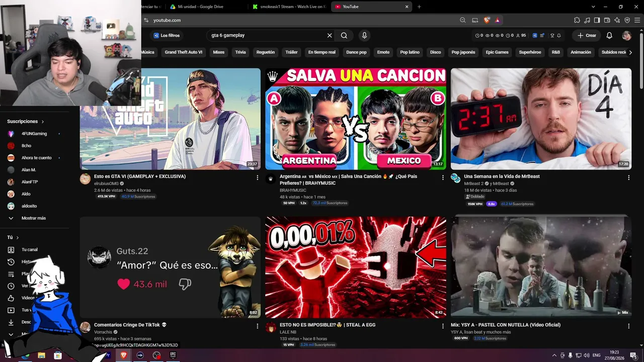Start voice search with the microphone icon
Screen dimensions: 644x362
(x=364, y=36)
